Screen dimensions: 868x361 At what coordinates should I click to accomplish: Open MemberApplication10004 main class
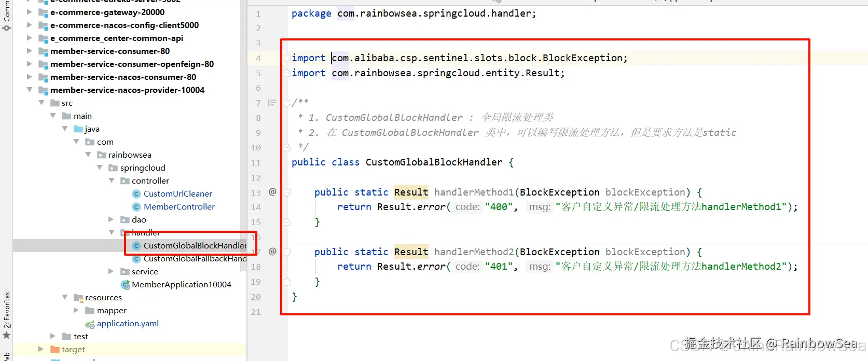(x=181, y=284)
